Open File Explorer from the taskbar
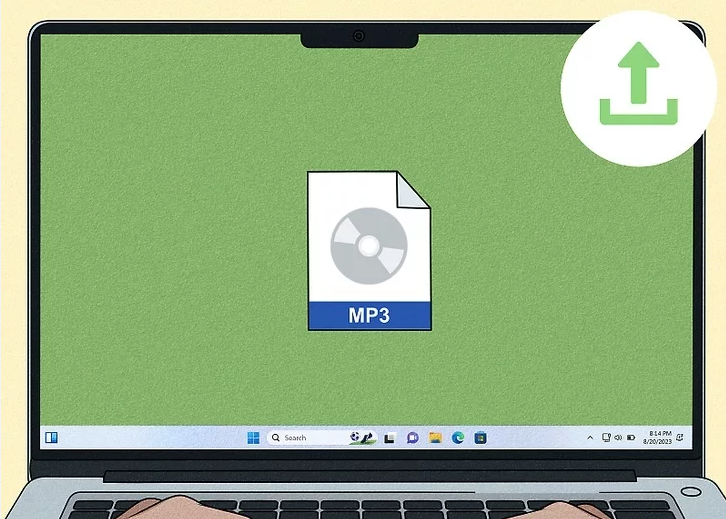 click(435, 438)
